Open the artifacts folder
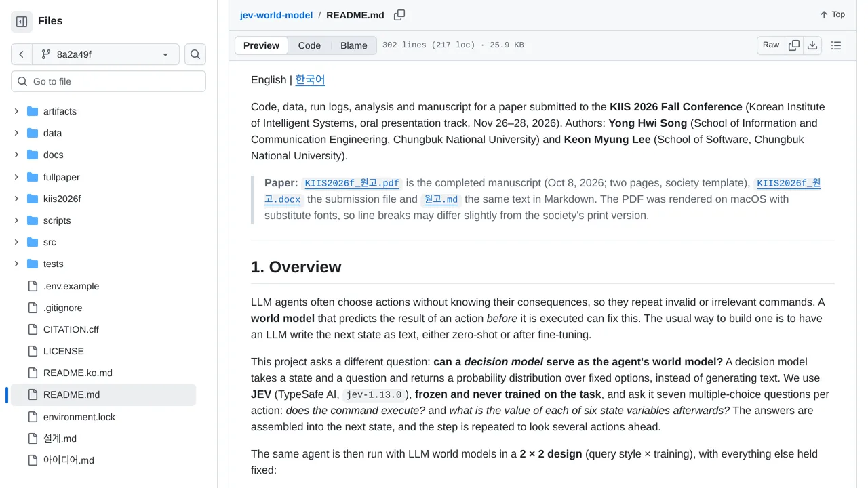This screenshot has height=488, width=868. 60,111
